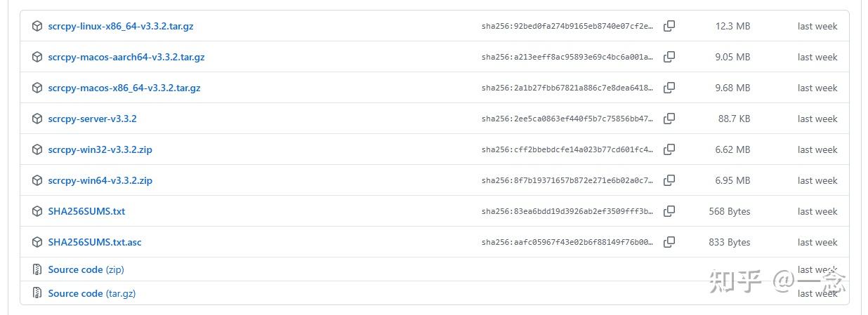The image size is (868, 315).
Task: Open the SHA256SUMS.txt.asc signature link
Action: tap(94, 242)
